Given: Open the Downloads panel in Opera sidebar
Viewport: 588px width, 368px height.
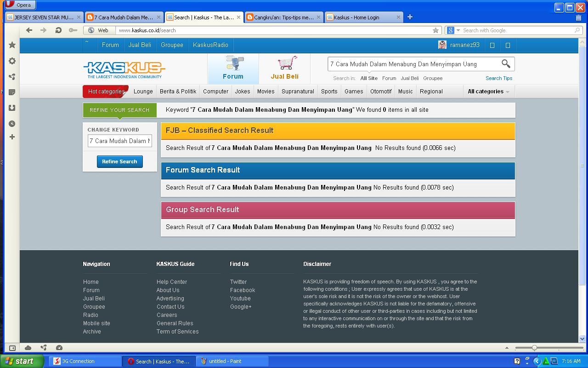Looking at the screenshot, I should 12,108.
